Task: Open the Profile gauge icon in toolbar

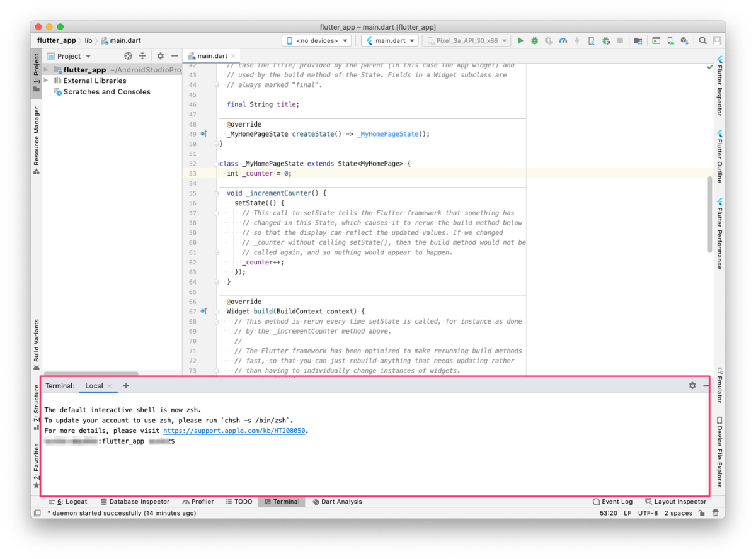Action: (563, 40)
